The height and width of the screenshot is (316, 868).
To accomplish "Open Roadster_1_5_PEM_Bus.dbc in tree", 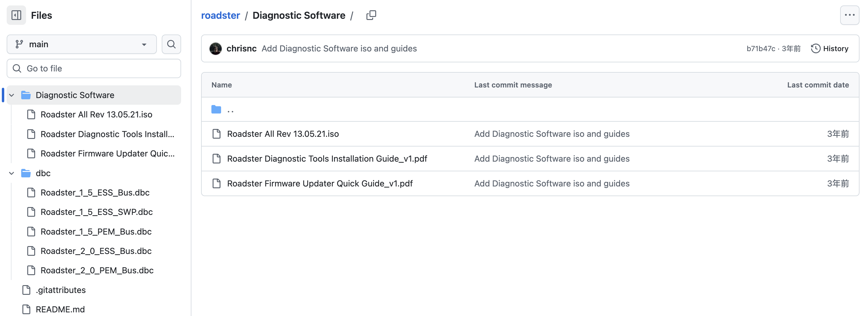I will 96,232.
